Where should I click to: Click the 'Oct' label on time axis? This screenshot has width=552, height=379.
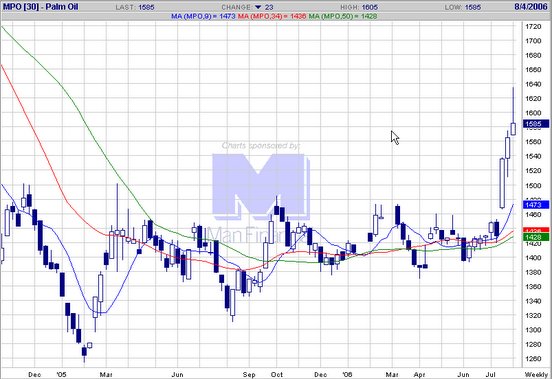click(x=277, y=374)
